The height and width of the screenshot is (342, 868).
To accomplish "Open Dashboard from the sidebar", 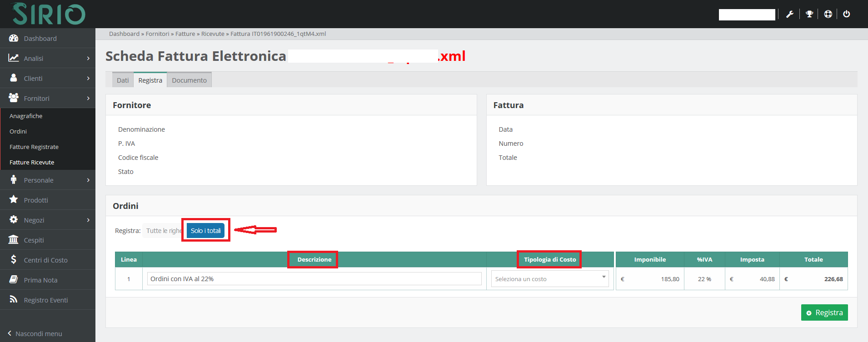I will point(40,39).
